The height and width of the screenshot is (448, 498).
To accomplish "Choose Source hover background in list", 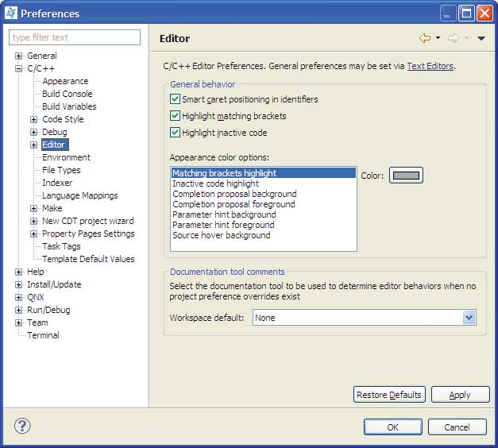I will coord(221,235).
